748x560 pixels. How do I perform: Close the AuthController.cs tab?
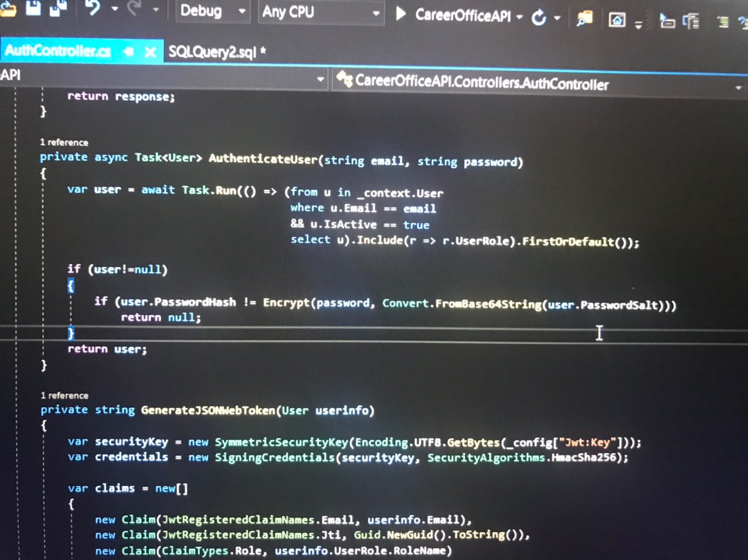[x=150, y=53]
